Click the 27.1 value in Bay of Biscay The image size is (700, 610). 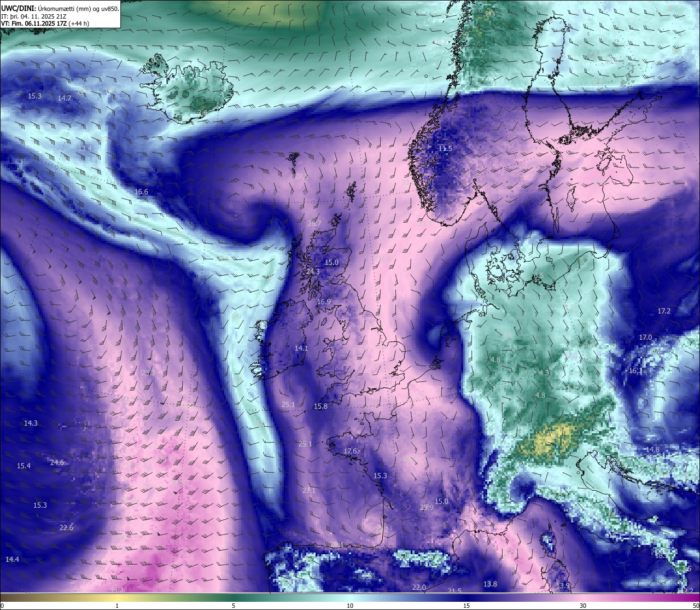coord(308,491)
